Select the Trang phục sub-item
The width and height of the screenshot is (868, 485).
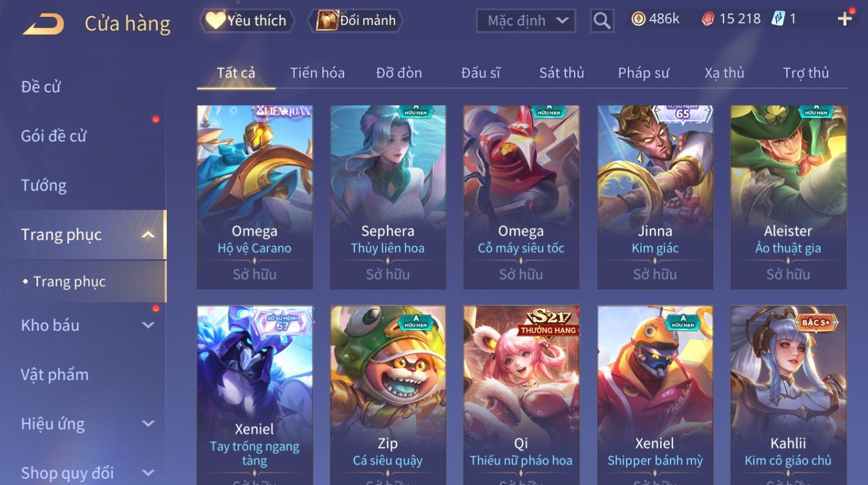pos(69,281)
